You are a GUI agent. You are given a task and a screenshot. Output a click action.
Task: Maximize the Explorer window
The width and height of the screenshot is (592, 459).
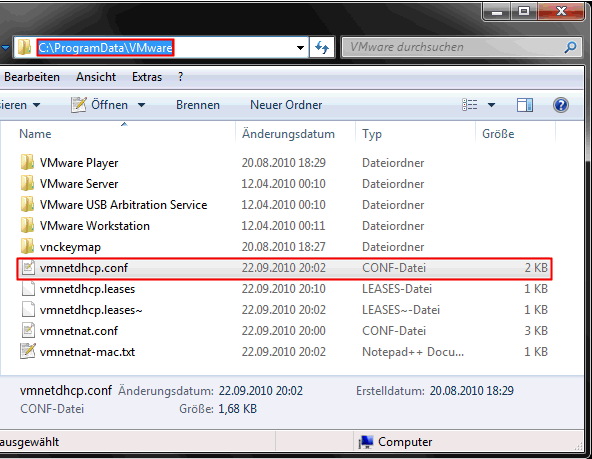click(524, 11)
